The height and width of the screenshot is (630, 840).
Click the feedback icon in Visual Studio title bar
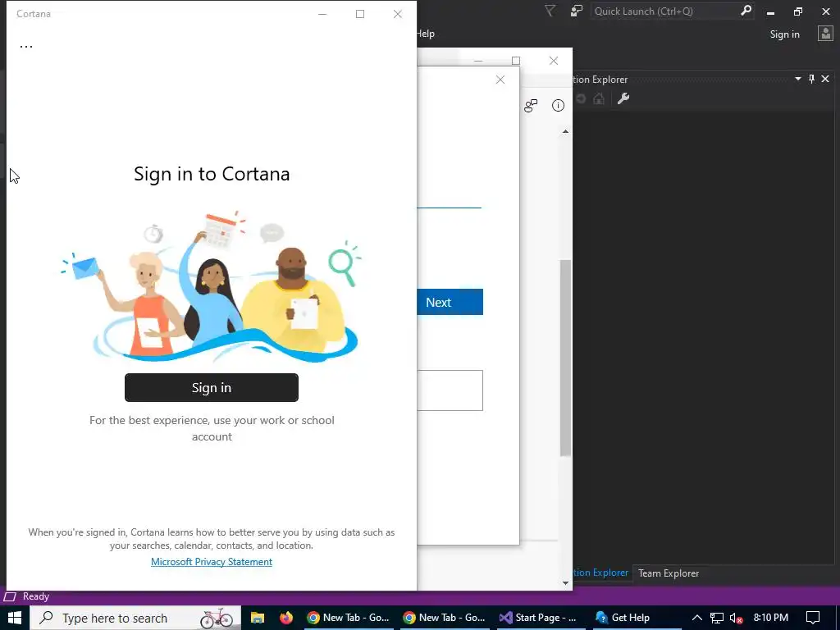pyautogui.click(x=577, y=11)
